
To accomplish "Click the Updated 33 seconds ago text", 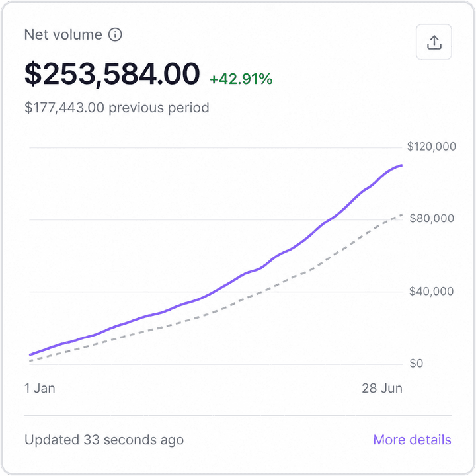I will [104, 440].
